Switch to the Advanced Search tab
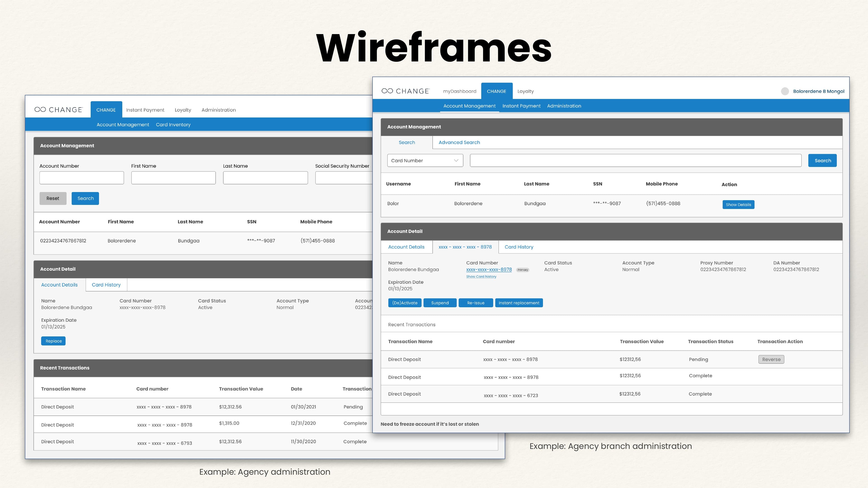Viewport: 868px width, 488px height. tap(459, 143)
